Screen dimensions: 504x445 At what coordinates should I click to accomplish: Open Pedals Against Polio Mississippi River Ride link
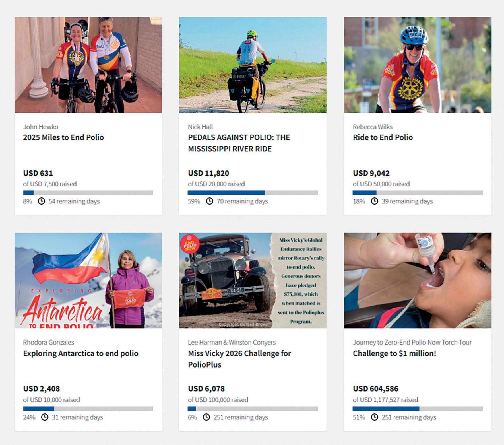click(x=239, y=143)
